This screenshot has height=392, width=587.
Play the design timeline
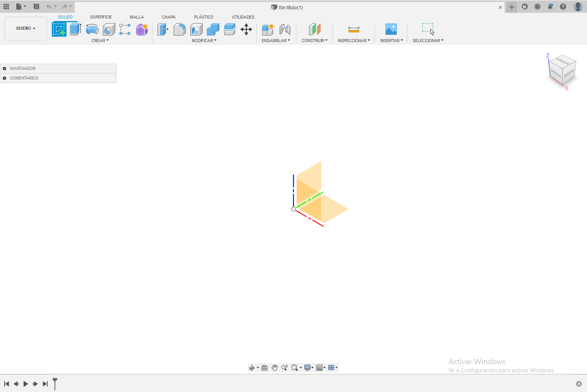click(x=26, y=384)
